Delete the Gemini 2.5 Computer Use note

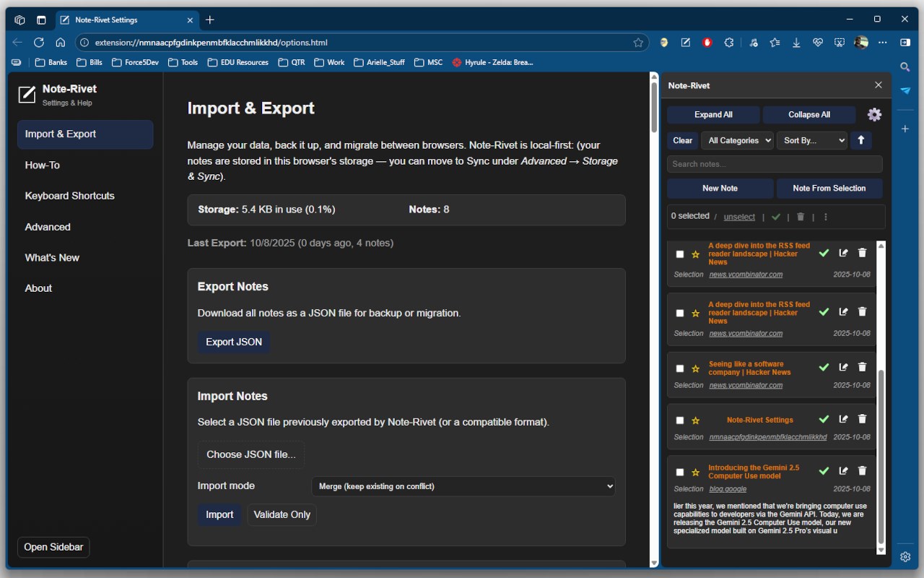point(862,471)
